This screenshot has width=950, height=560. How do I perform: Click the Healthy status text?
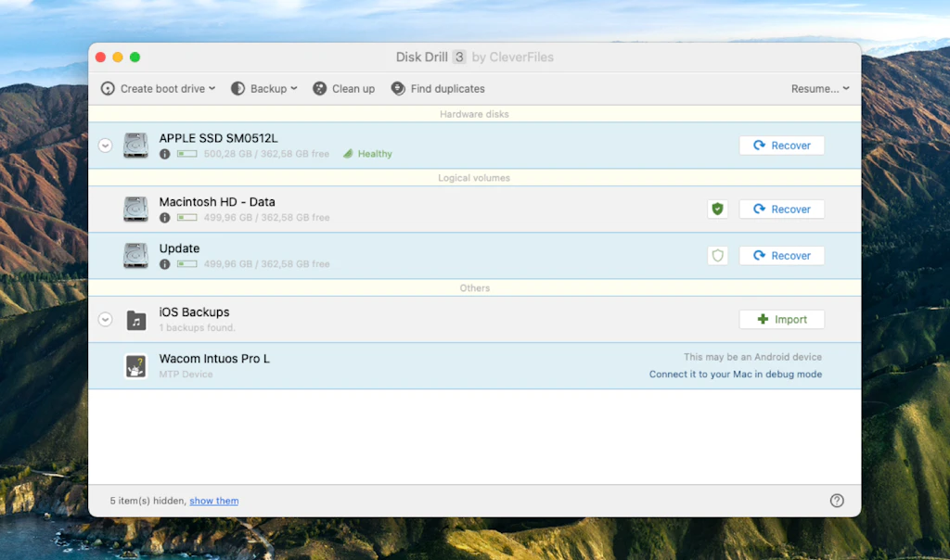click(375, 154)
